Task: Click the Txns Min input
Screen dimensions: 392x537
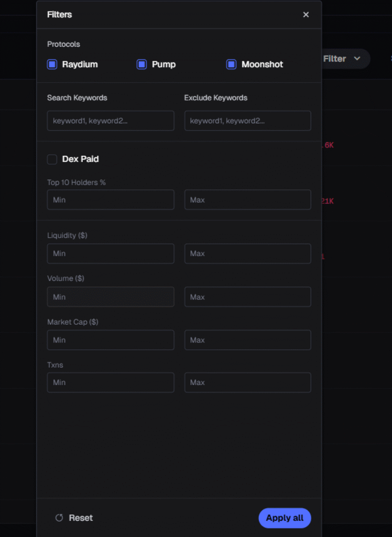Action: [111, 383]
